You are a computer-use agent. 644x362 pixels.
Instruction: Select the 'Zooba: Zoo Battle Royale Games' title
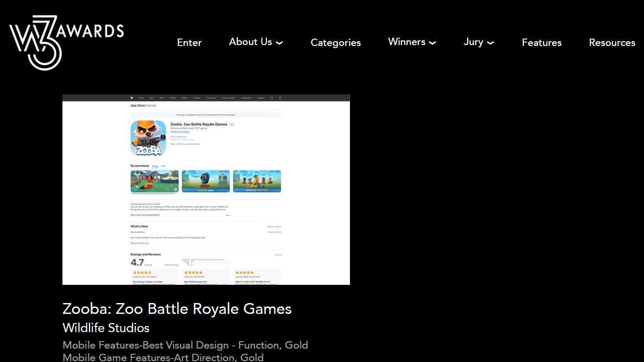point(177,309)
